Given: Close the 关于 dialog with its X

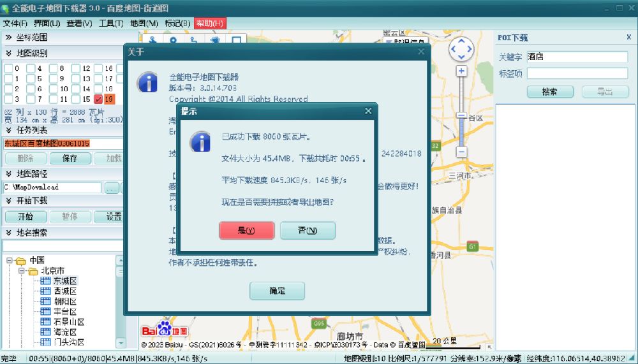Looking at the screenshot, I should (x=421, y=52).
